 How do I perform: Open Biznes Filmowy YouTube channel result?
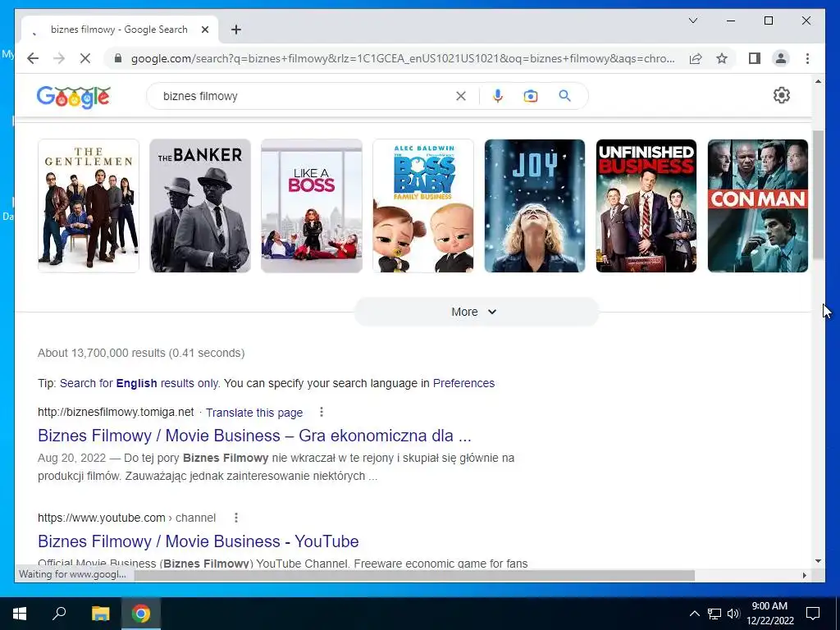199,541
